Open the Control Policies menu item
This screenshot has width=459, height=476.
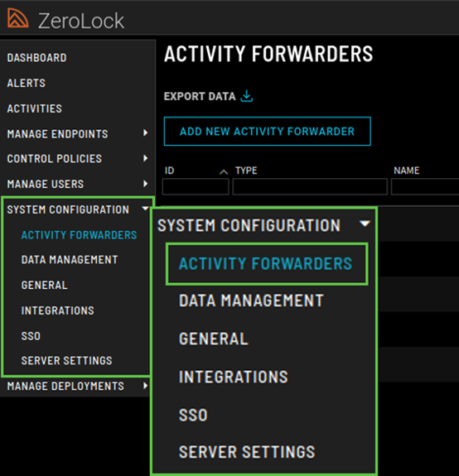pyautogui.click(x=55, y=159)
